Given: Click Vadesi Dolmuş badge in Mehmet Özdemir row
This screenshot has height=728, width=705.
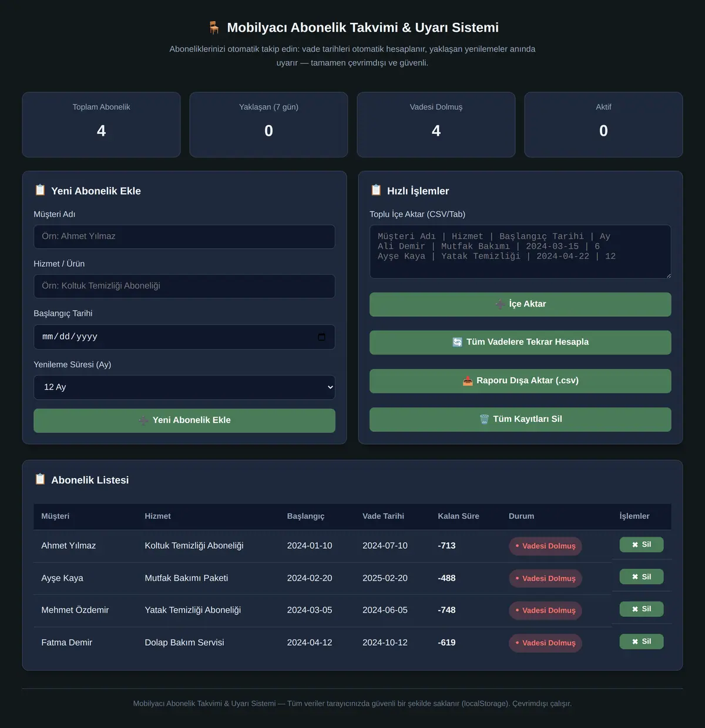Looking at the screenshot, I should (545, 610).
